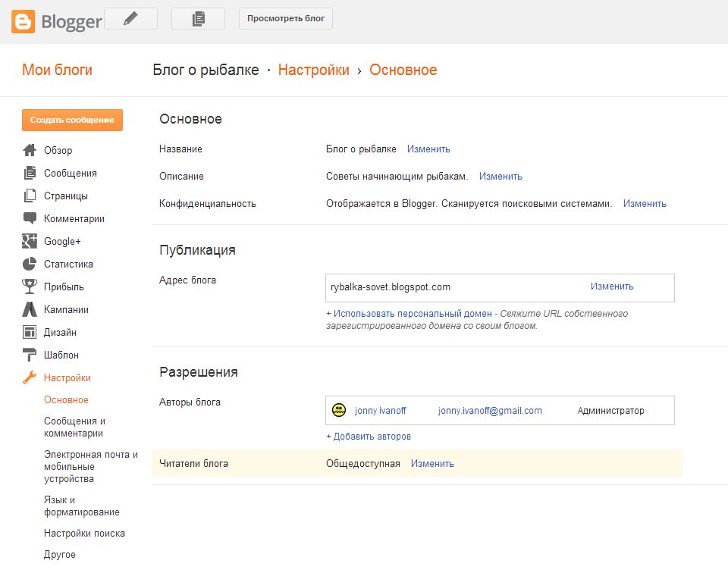Screen dimensions: 728x573
Task: Click the Настройки wrench icon
Action: (x=30, y=377)
